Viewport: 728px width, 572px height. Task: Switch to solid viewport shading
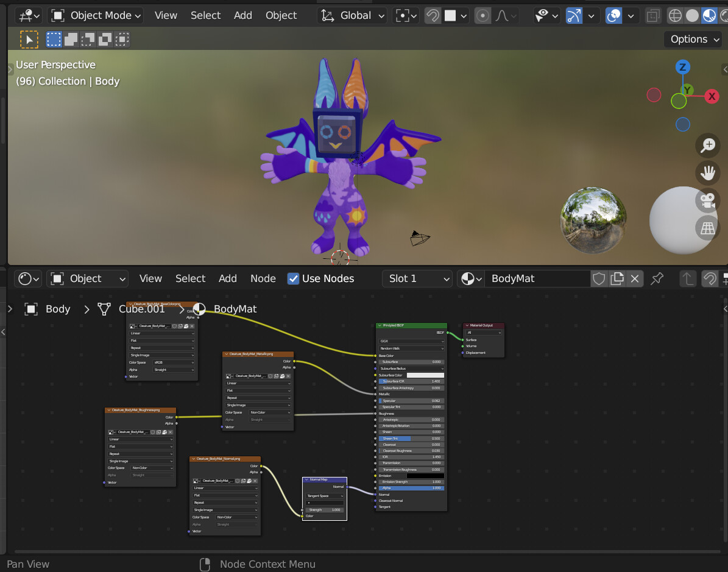(x=692, y=16)
